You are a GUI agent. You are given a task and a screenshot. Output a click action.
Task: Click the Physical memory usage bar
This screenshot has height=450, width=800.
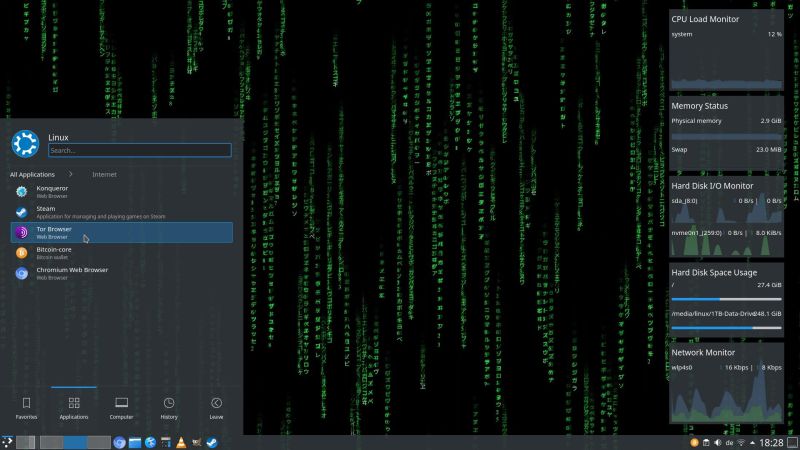coord(727,137)
